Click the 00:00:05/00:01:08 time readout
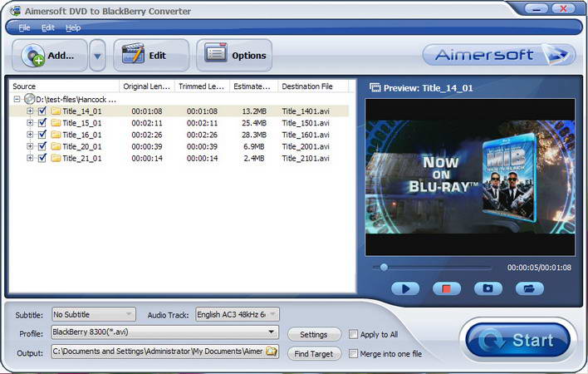Viewport: 588px width, 374px height. (x=539, y=268)
